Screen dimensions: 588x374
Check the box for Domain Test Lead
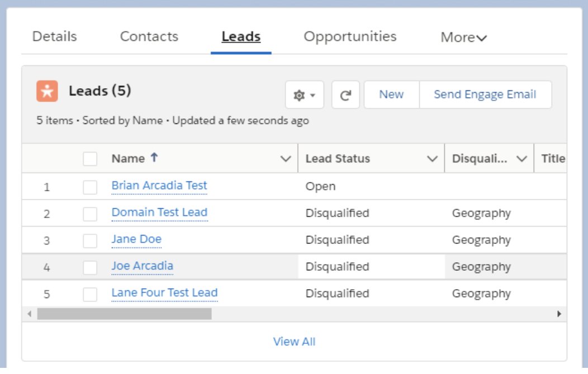point(90,214)
